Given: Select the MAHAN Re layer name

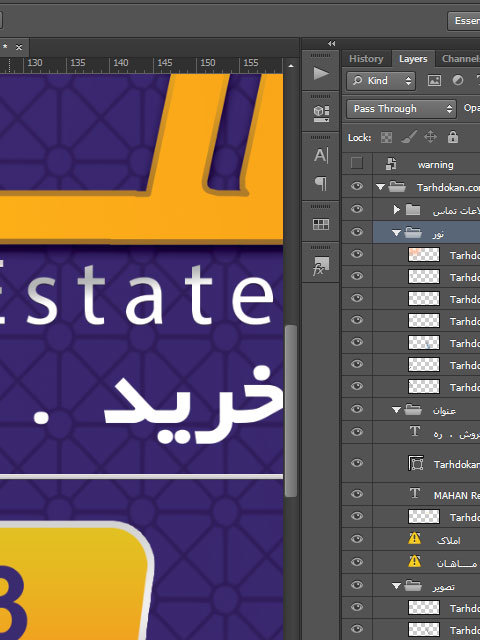Looking at the screenshot, I should [x=457, y=496].
